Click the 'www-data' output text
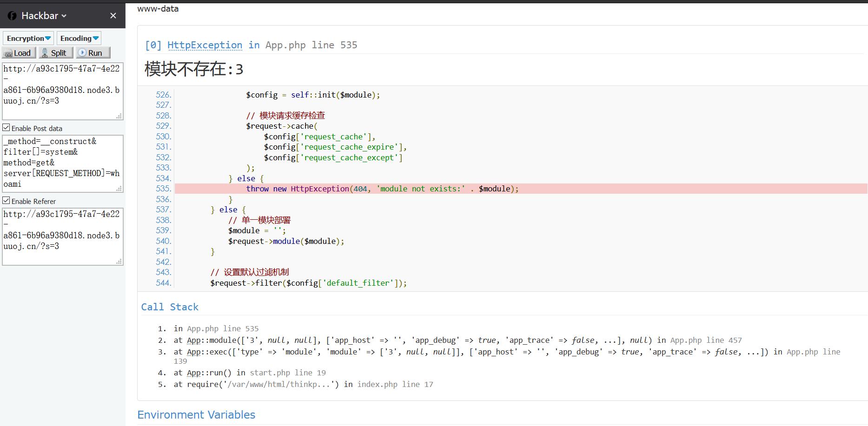Image resolution: width=868 pixels, height=426 pixels. (158, 9)
